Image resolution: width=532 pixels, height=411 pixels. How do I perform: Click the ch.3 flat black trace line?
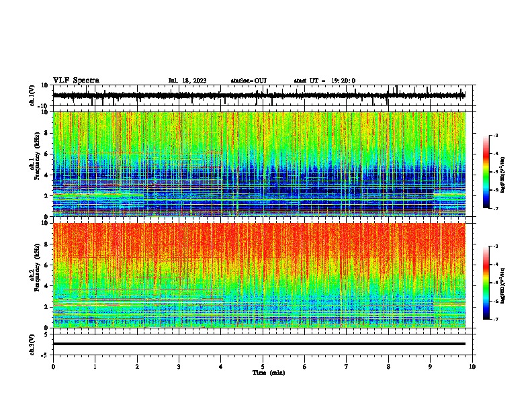(x=259, y=344)
